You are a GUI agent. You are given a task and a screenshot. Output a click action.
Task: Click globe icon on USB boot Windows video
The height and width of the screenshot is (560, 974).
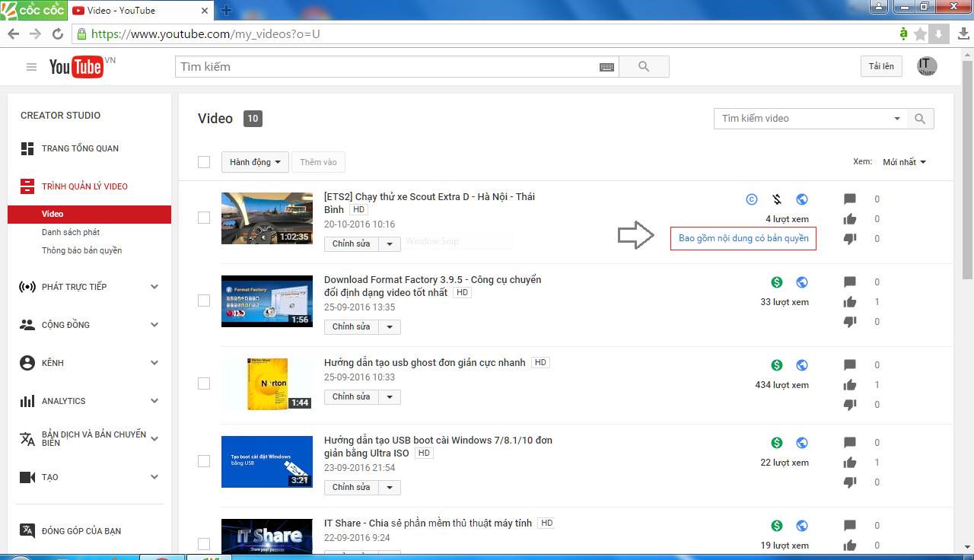[802, 443]
